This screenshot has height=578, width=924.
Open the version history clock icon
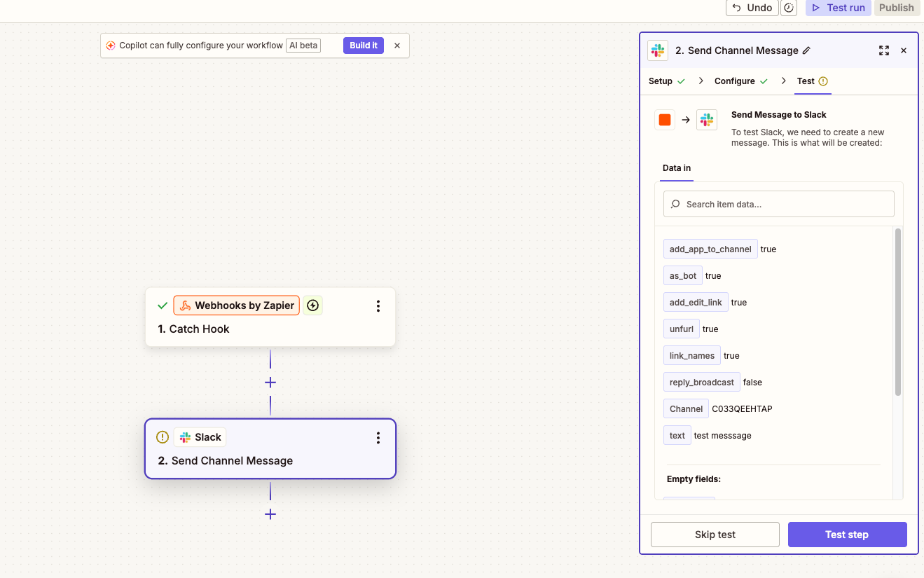tap(789, 8)
